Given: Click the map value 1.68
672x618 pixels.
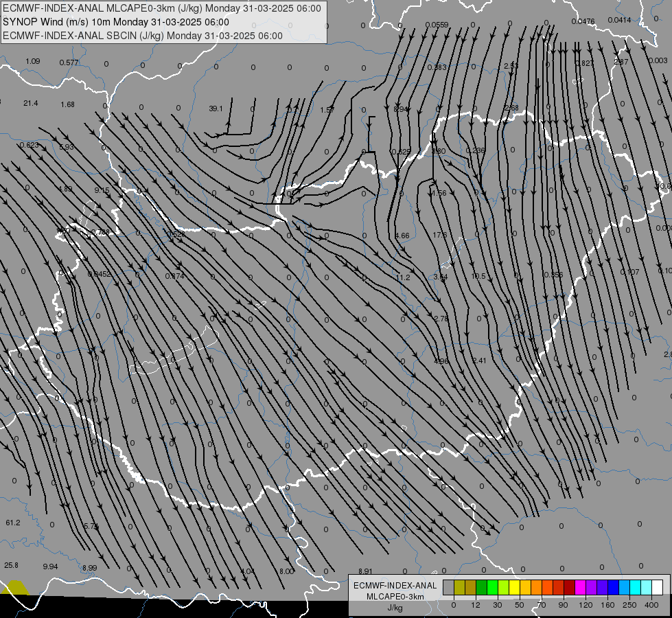Looking at the screenshot, I should (68, 104).
